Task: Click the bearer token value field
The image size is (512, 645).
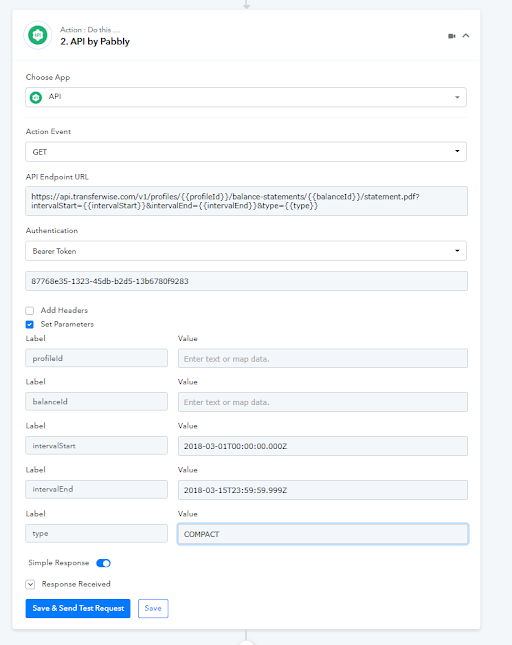Action: tap(246, 281)
